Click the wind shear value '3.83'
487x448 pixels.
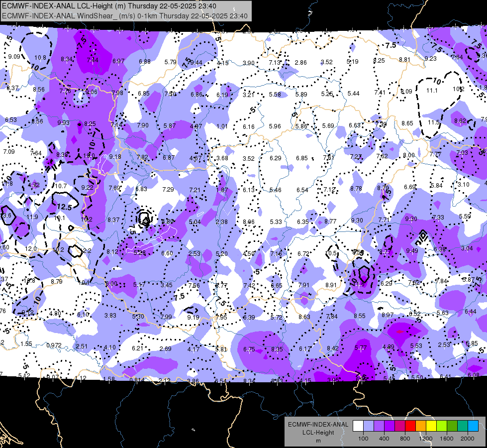click(x=110, y=315)
